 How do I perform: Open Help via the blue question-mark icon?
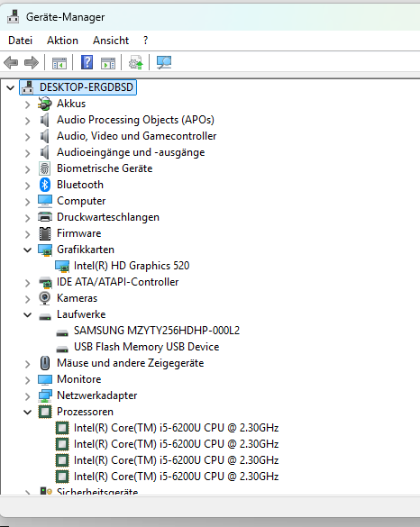tap(87, 62)
